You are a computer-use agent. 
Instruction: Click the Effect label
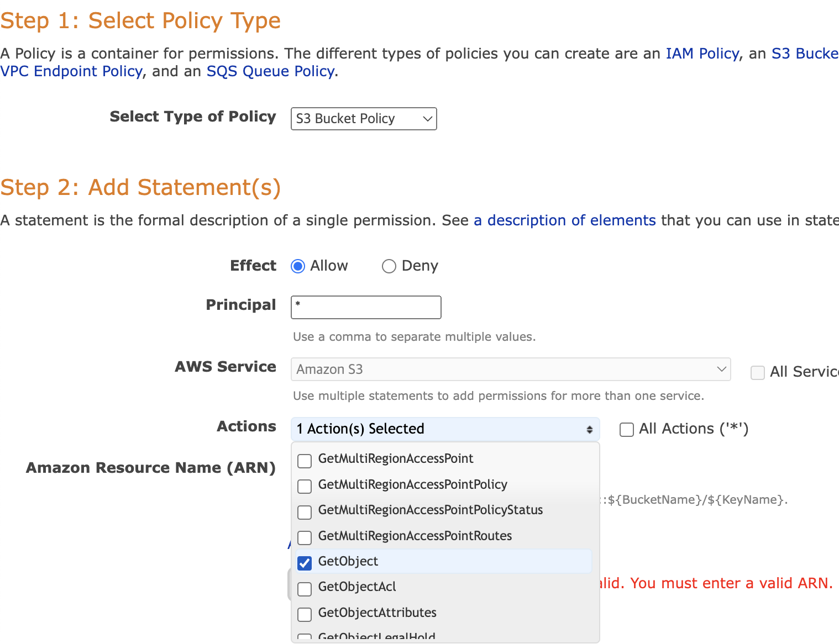click(x=253, y=266)
